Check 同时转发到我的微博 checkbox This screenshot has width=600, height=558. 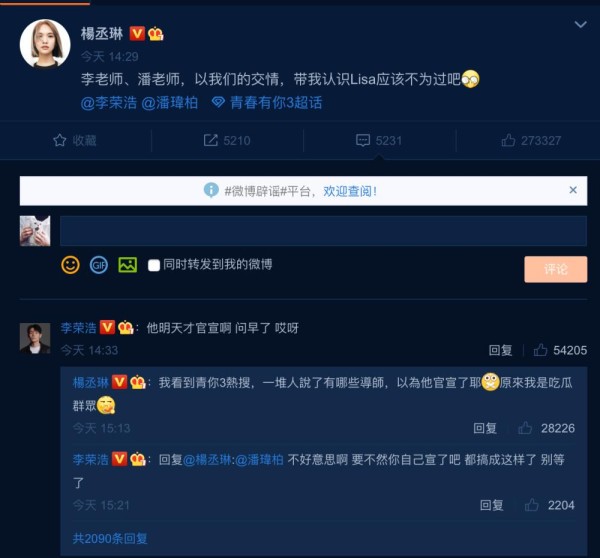(154, 265)
